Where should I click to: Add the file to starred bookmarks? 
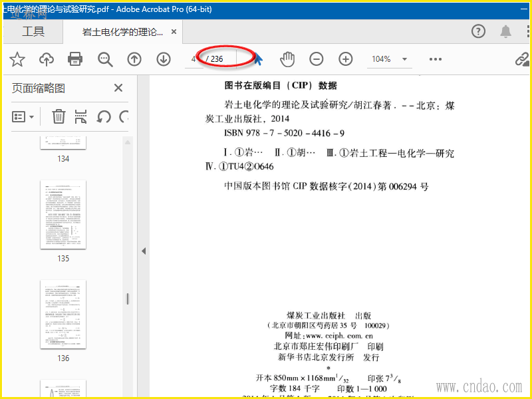click(17, 59)
